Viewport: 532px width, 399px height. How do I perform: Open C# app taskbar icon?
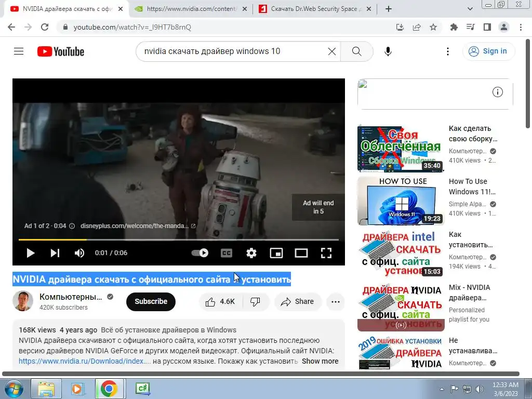[x=142, y=389]
